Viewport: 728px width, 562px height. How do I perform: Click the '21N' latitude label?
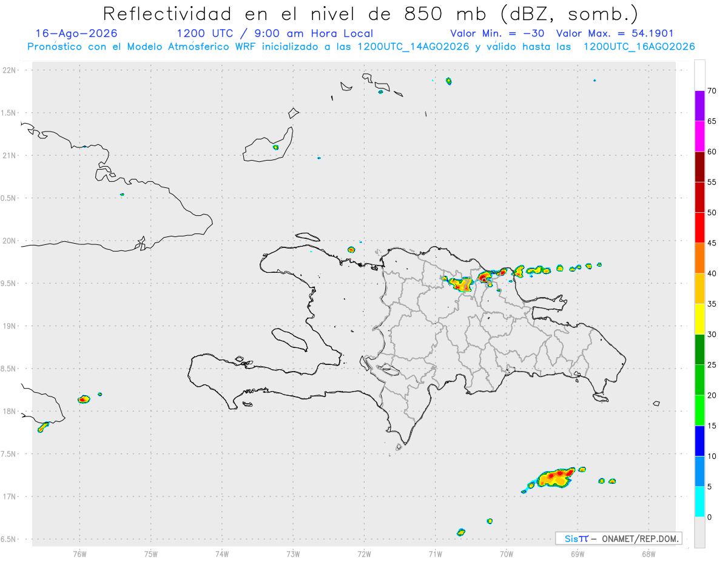click(10, 156)
